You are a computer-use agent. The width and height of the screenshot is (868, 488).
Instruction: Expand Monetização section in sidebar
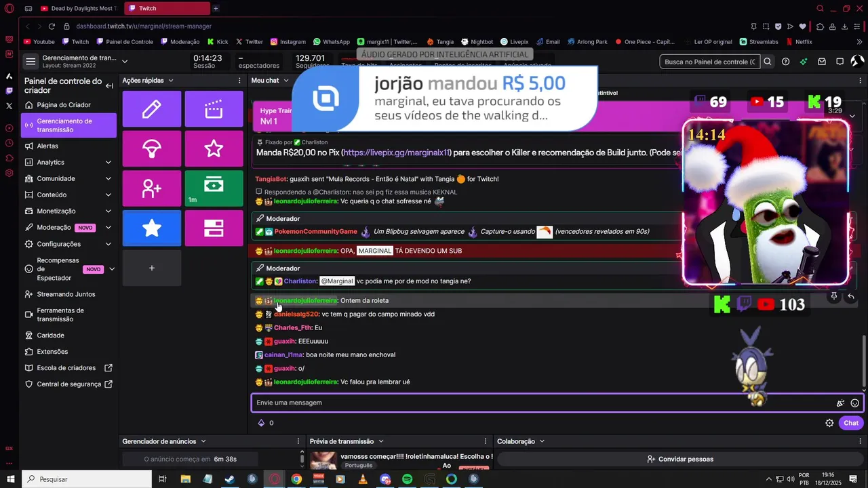pos(108,211)
